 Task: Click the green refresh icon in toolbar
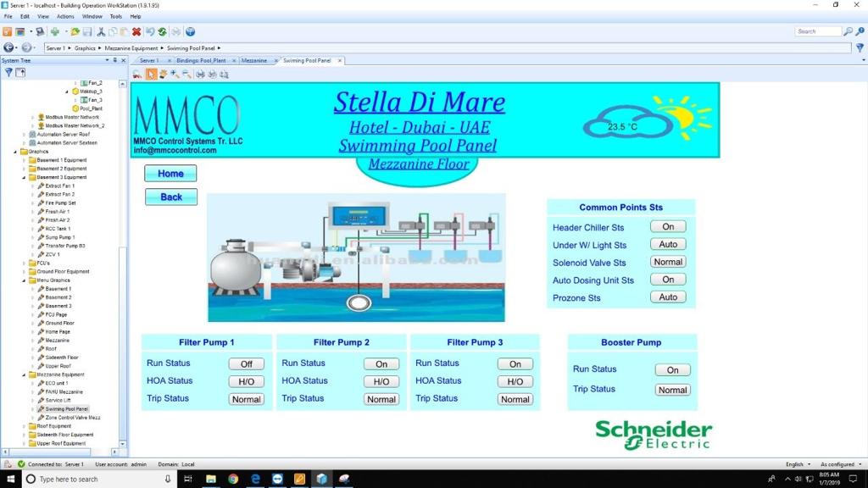pyautogui.click(x=162, y=32)
